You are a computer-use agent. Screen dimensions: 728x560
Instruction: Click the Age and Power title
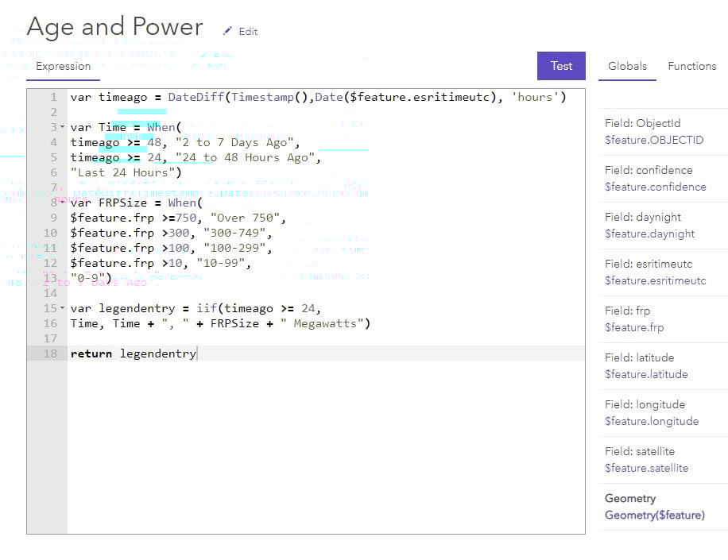pyautogui.click(x=114, y=28)
